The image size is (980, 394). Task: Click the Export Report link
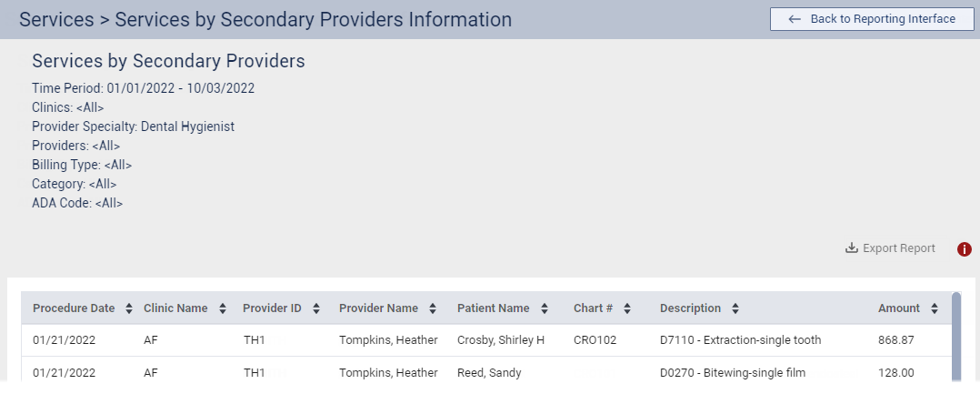click(x=898, y=248)
